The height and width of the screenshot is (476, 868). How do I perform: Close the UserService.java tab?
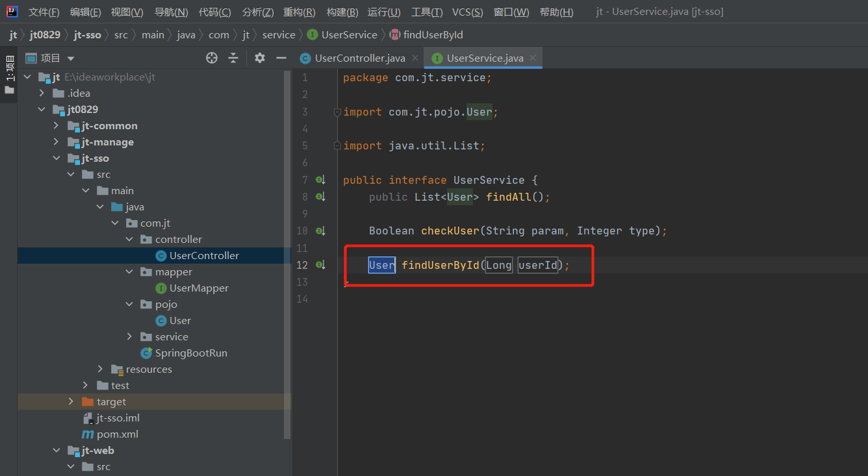pos(533,58)
